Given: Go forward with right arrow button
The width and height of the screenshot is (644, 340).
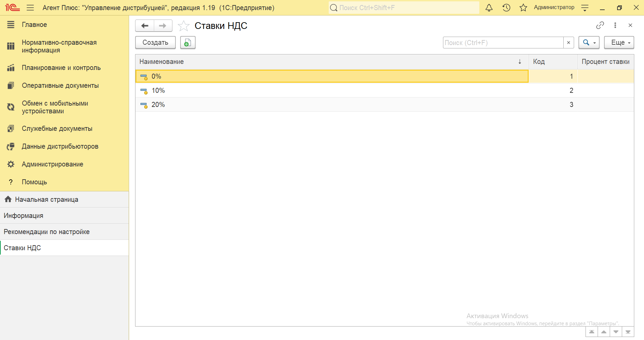Looking at the screenshot, I should click(163, 26).
